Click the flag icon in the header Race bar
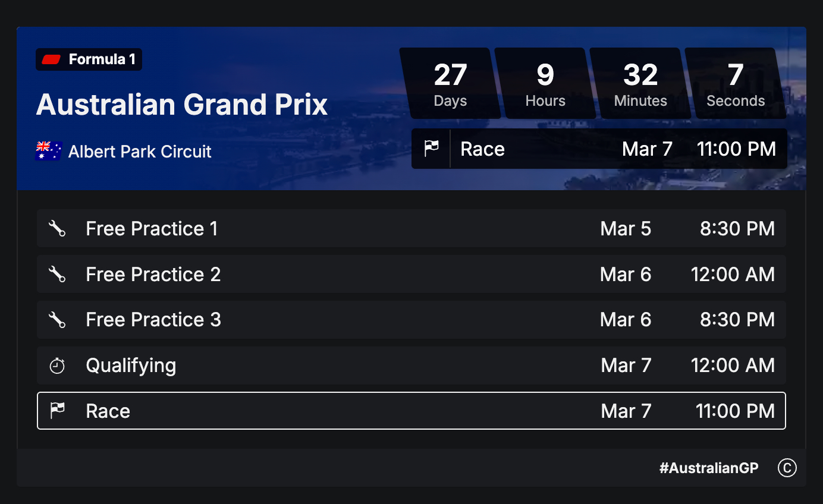 click(x=431, y=149)
